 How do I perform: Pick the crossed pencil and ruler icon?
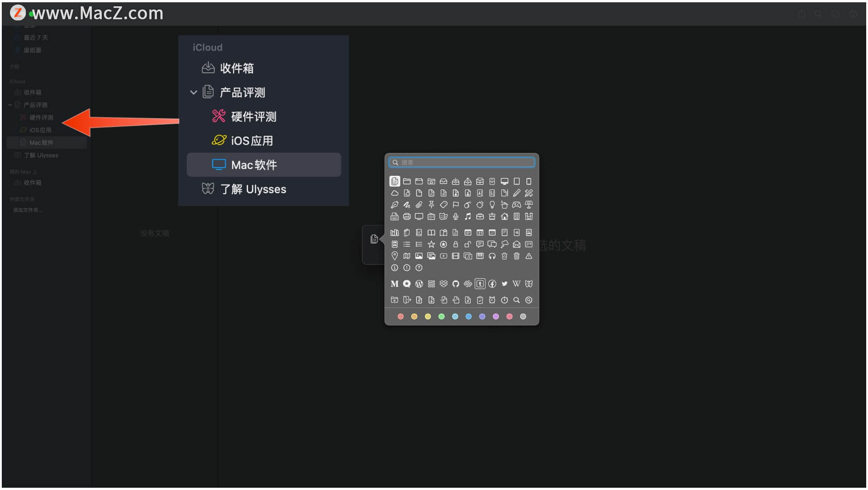529,193
